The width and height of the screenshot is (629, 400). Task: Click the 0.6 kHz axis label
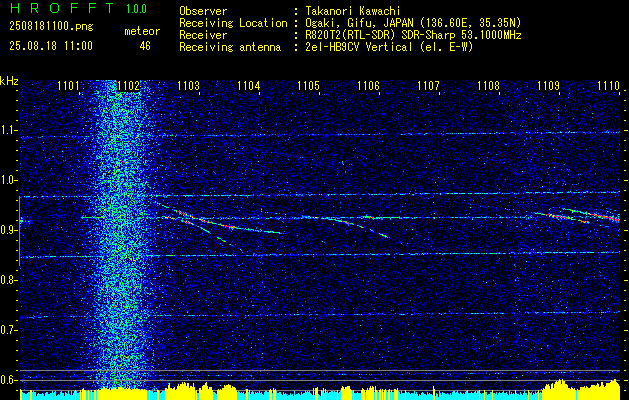(x=8, y=380)
